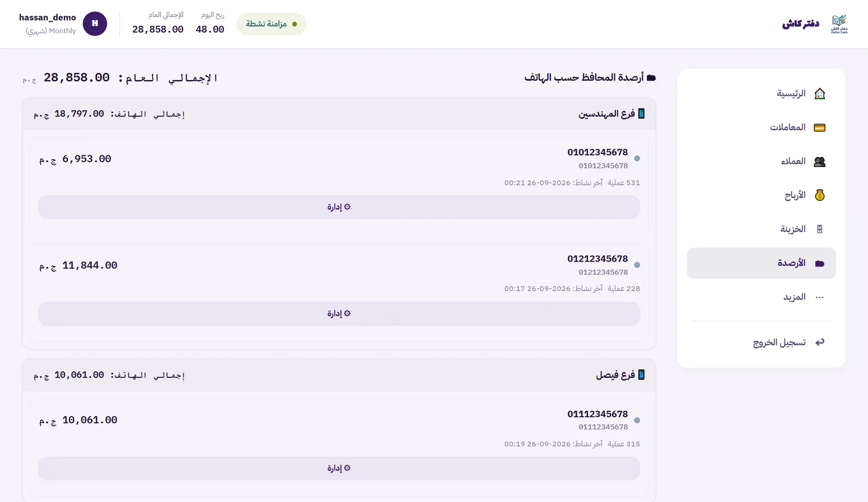Click إدارة button for wallet 01212345678

tap(339, 314)
